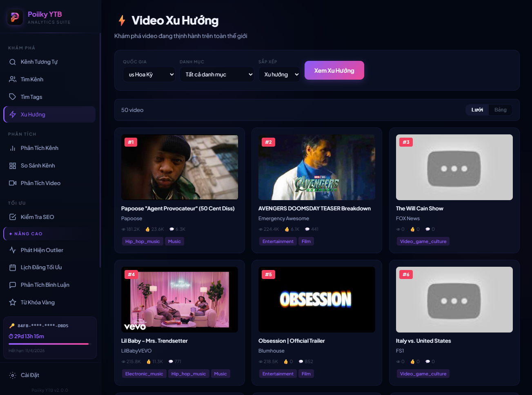Open Tìm Kênh via its people icon
The image size is (532, 395).
(13, 79)
